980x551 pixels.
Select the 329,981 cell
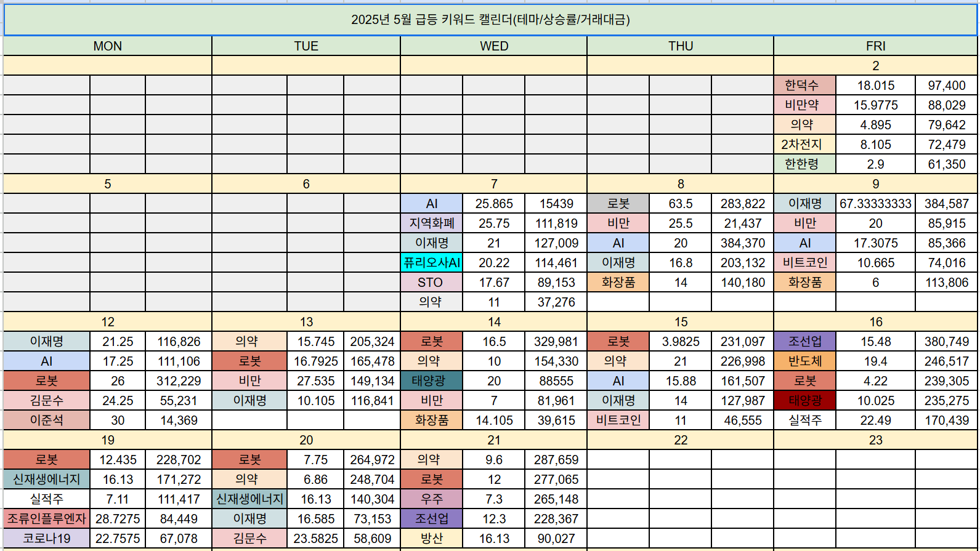556,342
